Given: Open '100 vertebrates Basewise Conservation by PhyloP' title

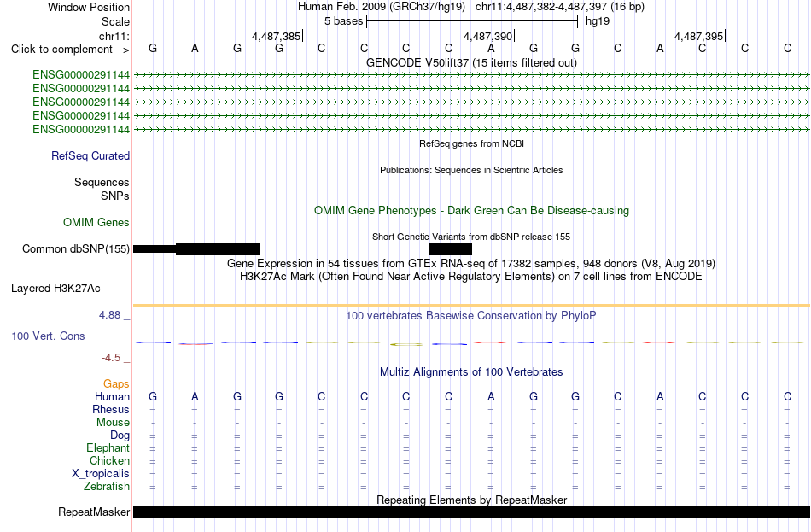Looking at the screenshot, I should [x=471, y=316].
